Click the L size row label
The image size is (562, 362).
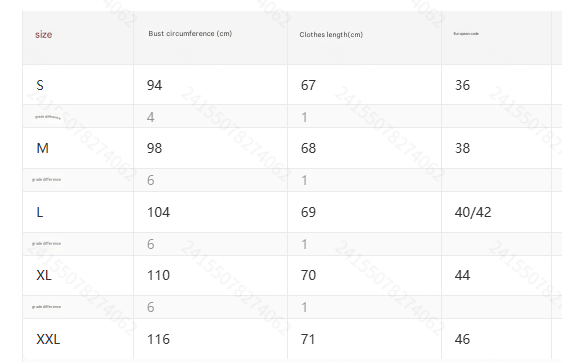click(39, 212)
